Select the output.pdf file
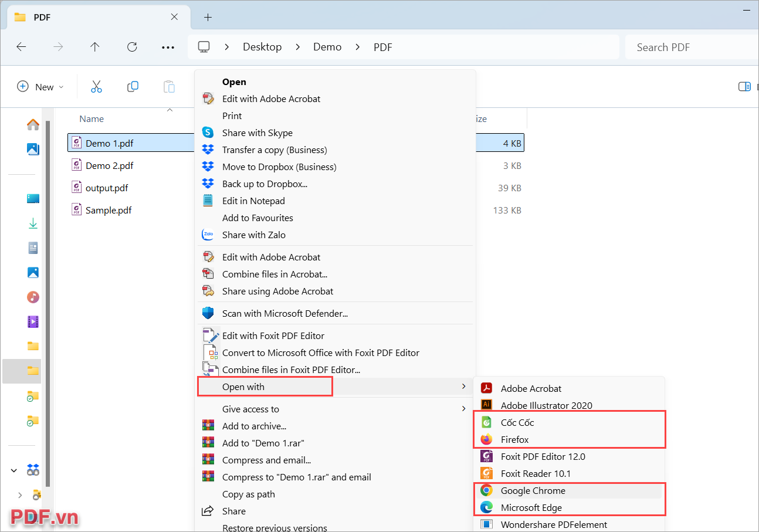This screenshot has height=532, width=759. point(107,188)
